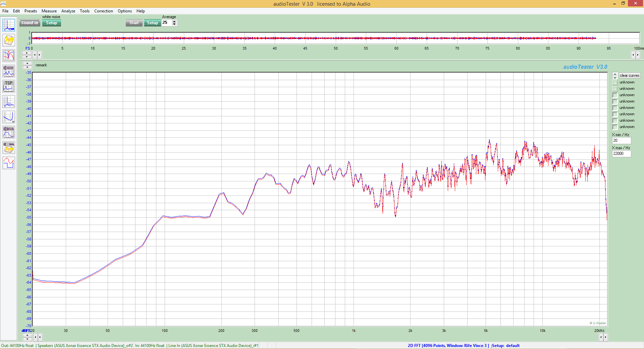644x349 pixels.
Task: Click the left arrow beside the dBFS stepper
Action: pos(36,337)
